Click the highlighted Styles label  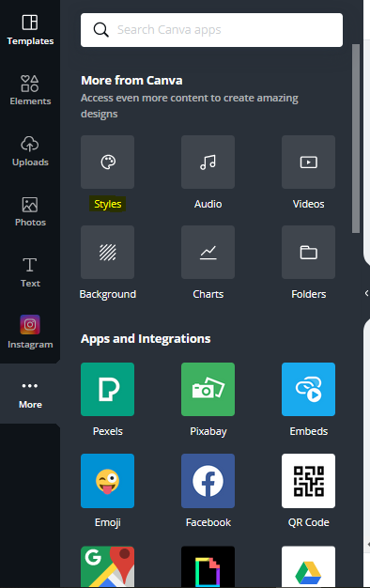(108, 204)
